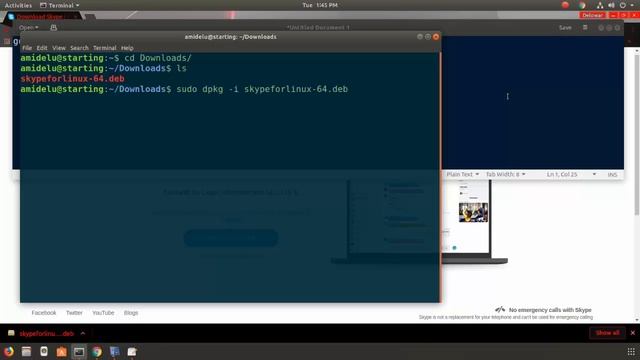Select the Plain Text language dropdown
This screenshot has width=640, height=360.
[462, 174]
